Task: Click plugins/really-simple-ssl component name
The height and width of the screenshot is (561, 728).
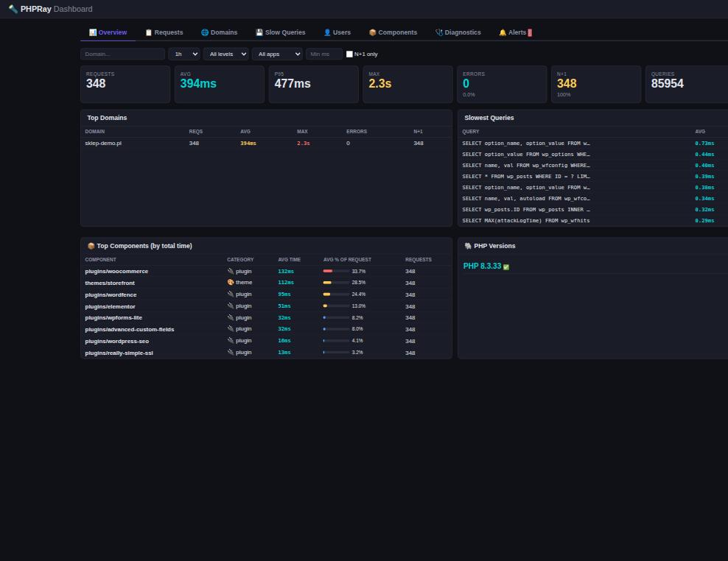Action: pyautogui.click(x=119, y=353)
